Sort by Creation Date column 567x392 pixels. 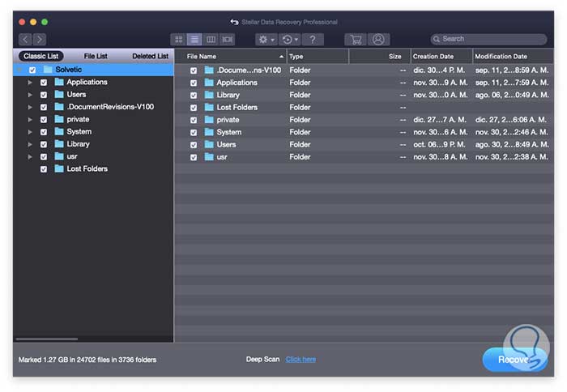[441, 57]
